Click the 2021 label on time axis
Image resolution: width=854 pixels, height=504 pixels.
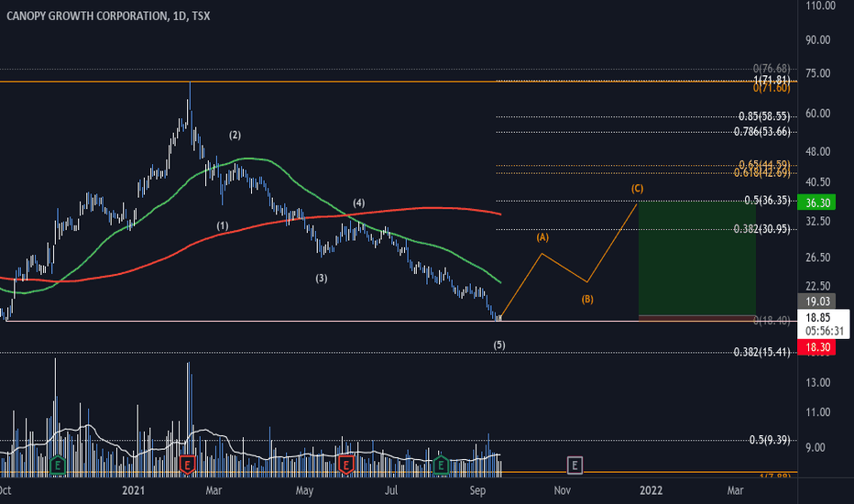134,490
